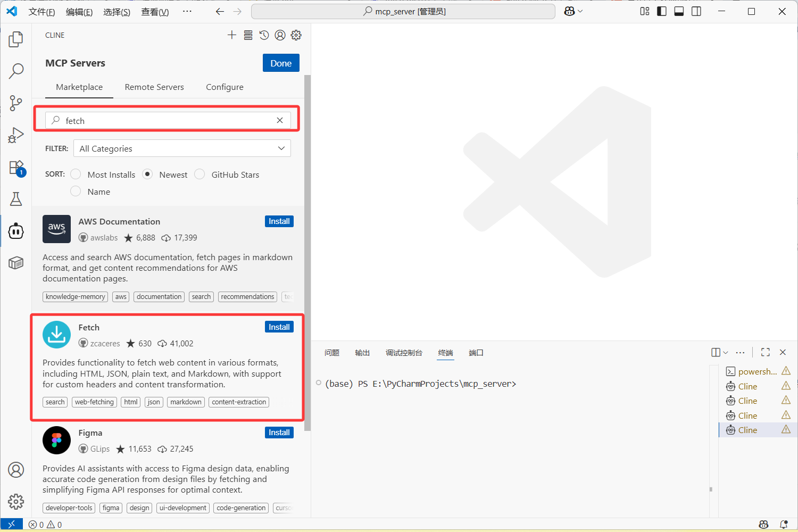Select the Cline robot icon in activity bar
The height and width of the screenshot is (532, 798).
(x=16, y=231)
